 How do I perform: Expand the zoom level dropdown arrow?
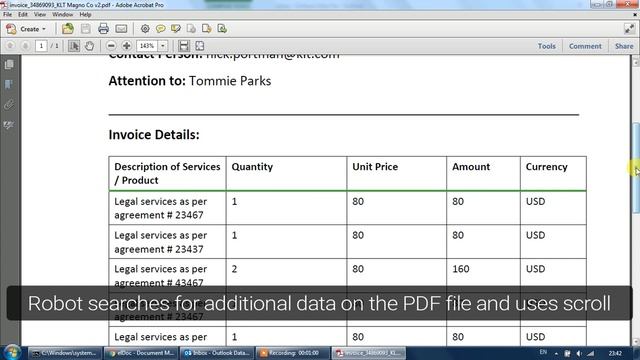(163, 46)
